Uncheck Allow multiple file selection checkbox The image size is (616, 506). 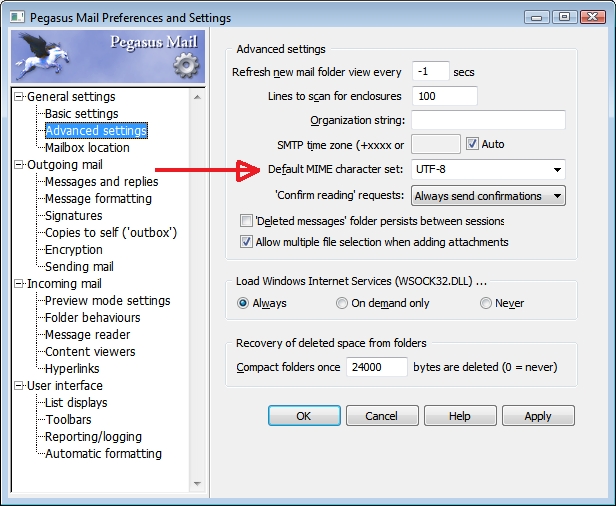247,242
